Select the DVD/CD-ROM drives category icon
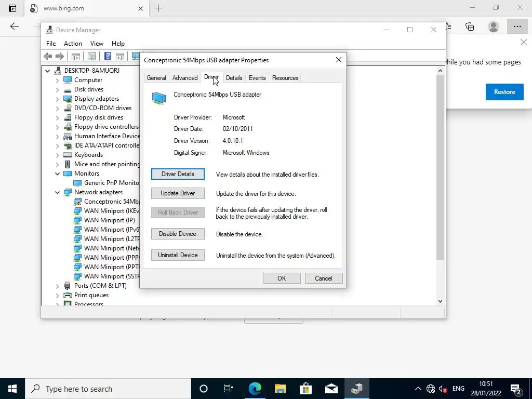The image size is (532, 399). click(x=68, y=108)
